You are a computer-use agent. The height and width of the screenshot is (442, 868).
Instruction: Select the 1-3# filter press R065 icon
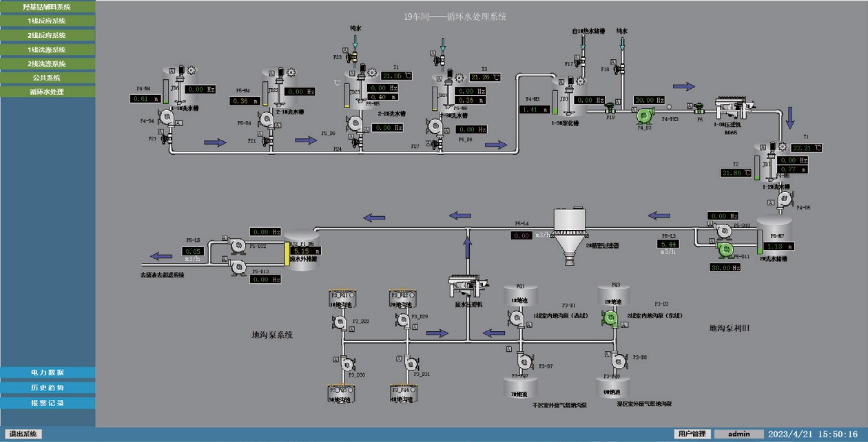(x=734, y=107)
